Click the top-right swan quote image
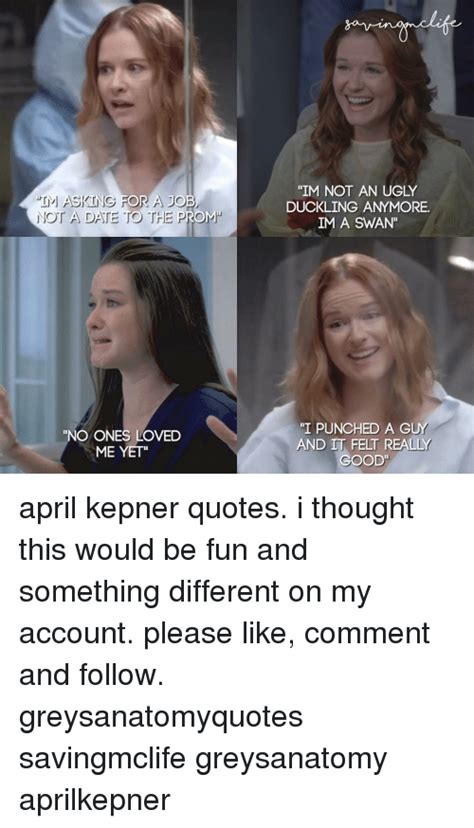 click(356, 118)
